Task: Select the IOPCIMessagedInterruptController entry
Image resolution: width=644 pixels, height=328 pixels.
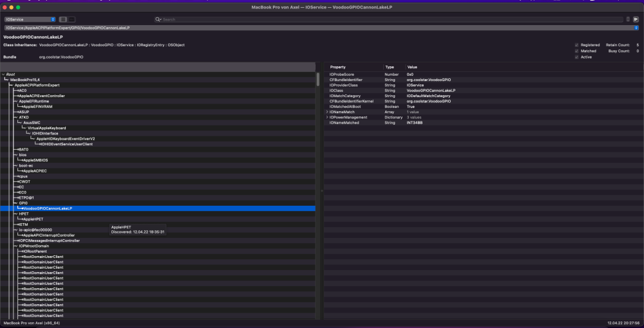Action: tap(50, 241)
